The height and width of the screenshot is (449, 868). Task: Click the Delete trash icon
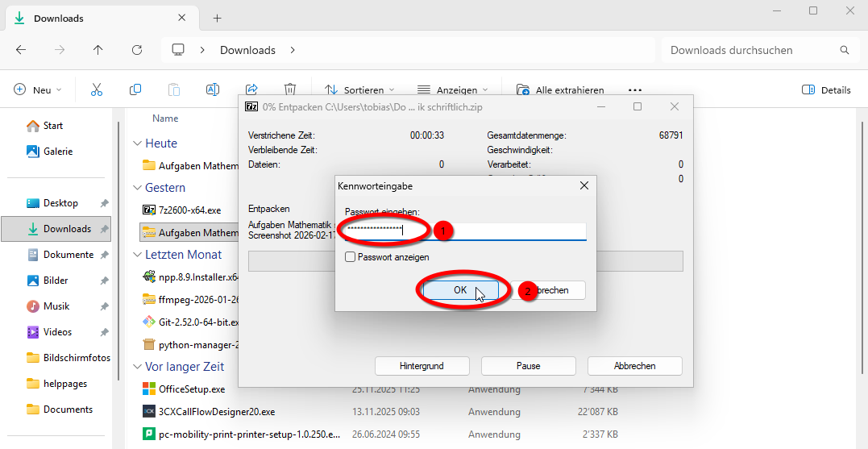click(290, 89)
